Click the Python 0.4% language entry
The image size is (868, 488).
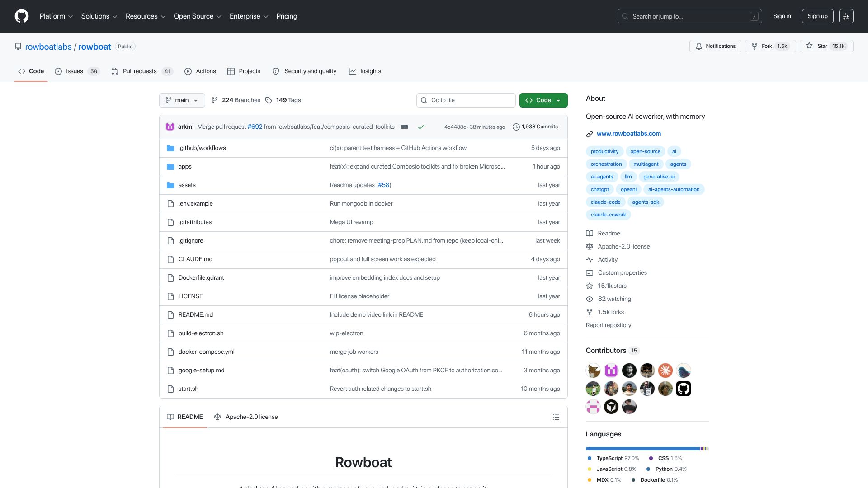point(666,469)
